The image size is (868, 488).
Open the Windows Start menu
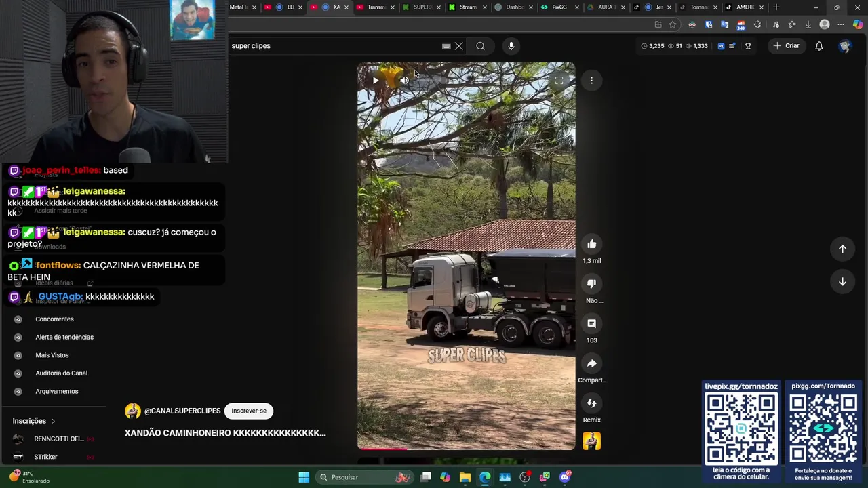[304, 477]
